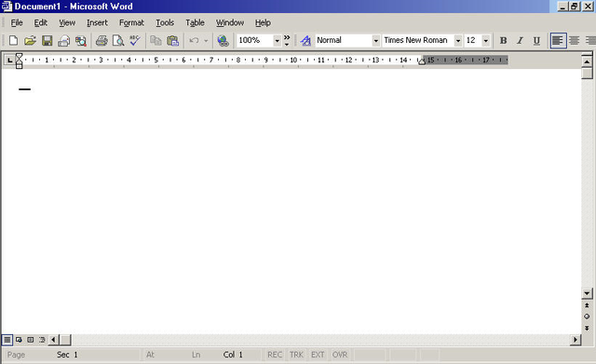Click the vertical scrollbar down arrow
The image size is (596, 364).
click(x=587, y=293)
